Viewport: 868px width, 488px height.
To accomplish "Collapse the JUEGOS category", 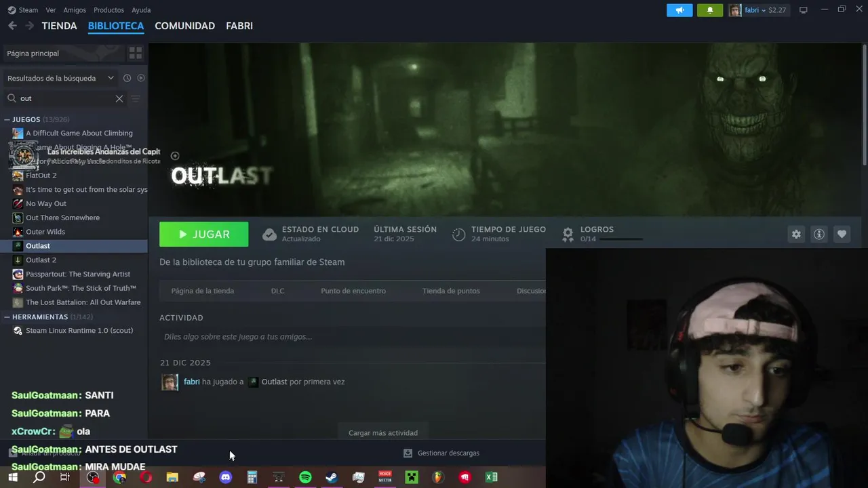I will (x=7, y=119).
